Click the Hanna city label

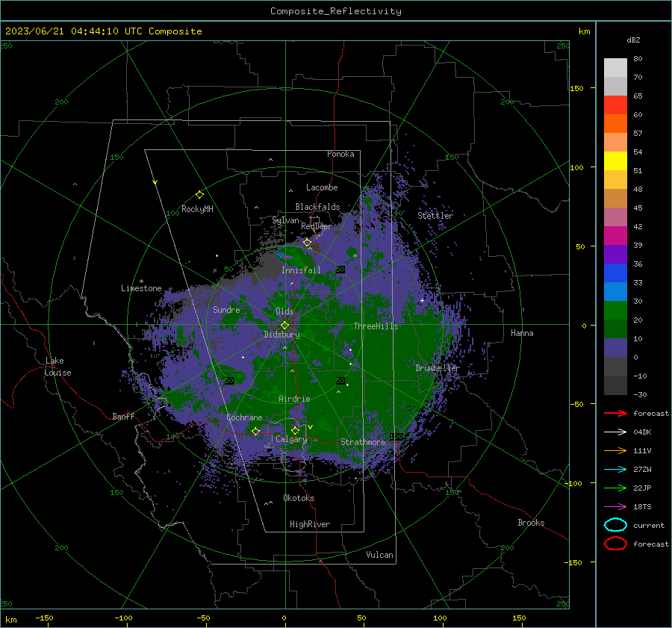[x=522, y=333]
